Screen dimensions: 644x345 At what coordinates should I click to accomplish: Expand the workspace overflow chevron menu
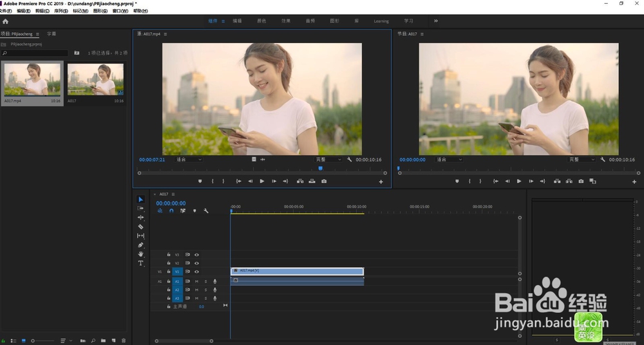pos(436,21)
